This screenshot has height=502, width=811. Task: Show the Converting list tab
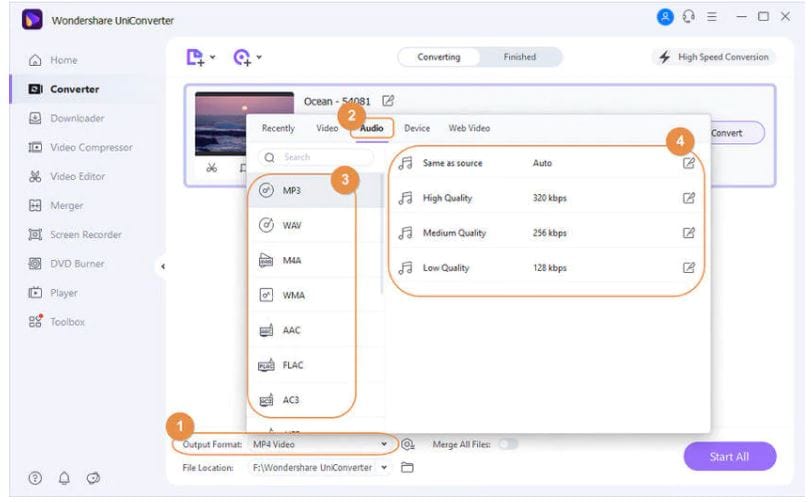tap(439, 57)
